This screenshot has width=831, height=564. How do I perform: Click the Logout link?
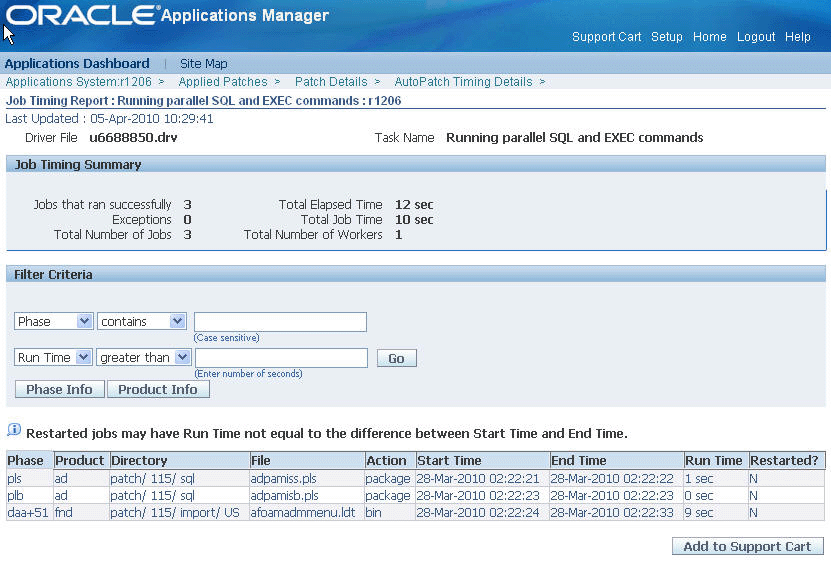point(756,37)
